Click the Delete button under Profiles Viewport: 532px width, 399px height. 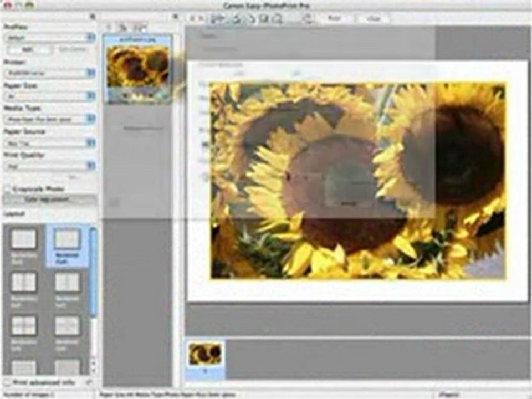click(x=72, y=49)
